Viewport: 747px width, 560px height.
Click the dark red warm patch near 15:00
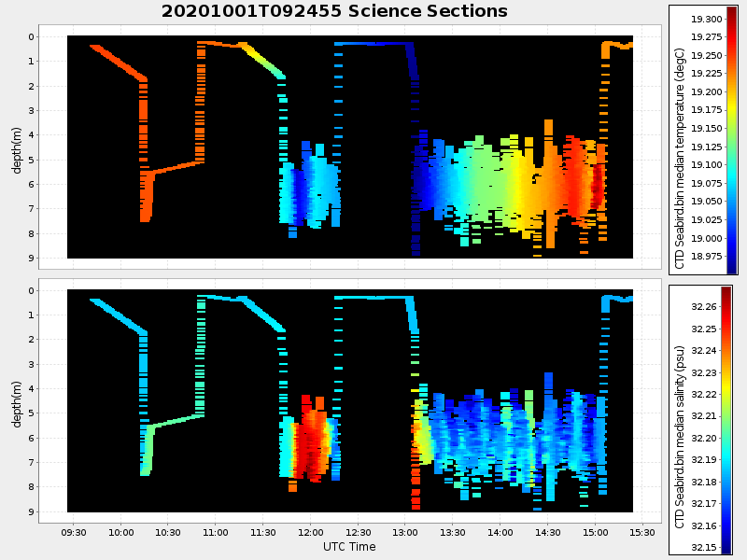click(597, 187)
